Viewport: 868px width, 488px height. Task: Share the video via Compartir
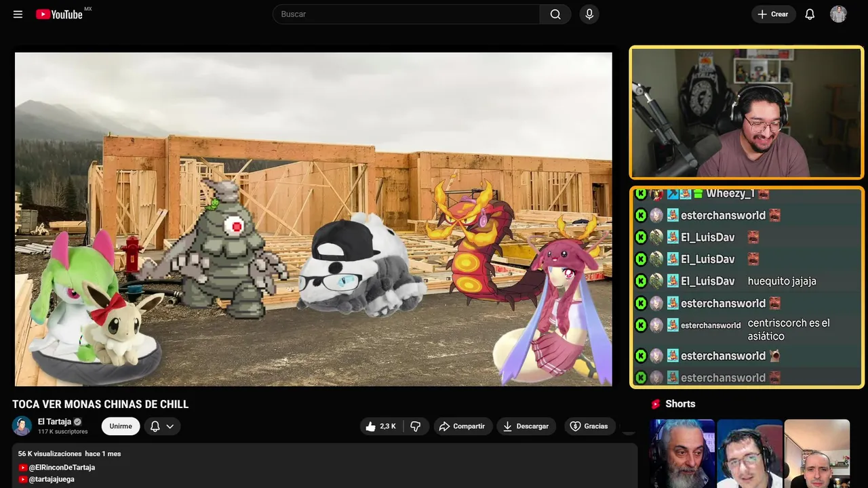(462, 426)
